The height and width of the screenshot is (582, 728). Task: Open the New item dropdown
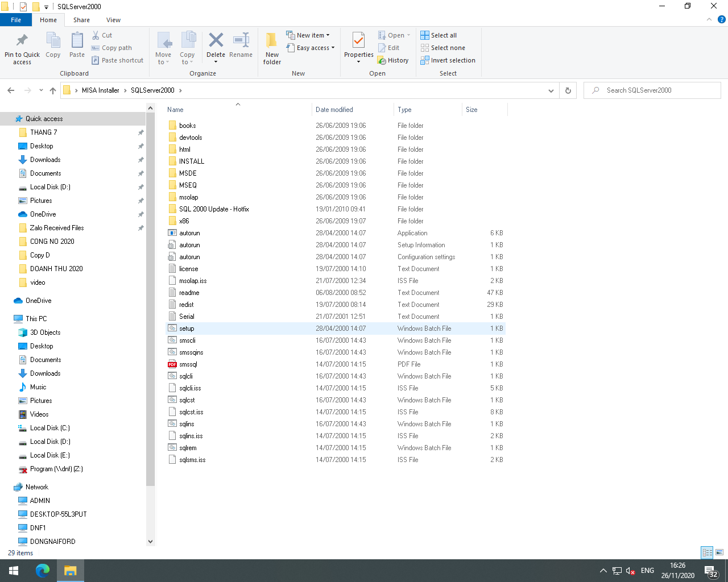point(308,35)
